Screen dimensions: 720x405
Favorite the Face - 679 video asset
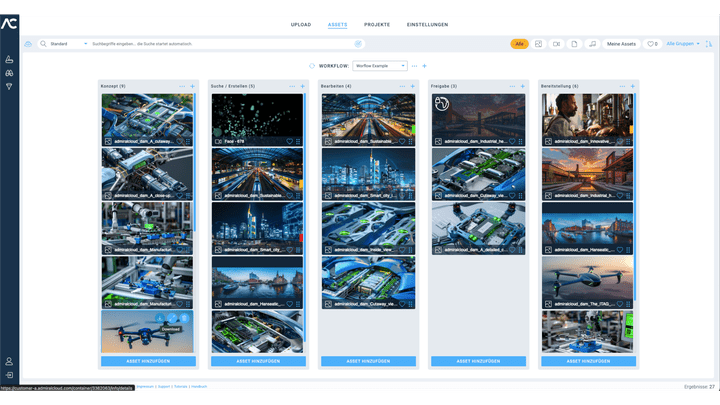[289, 142]
